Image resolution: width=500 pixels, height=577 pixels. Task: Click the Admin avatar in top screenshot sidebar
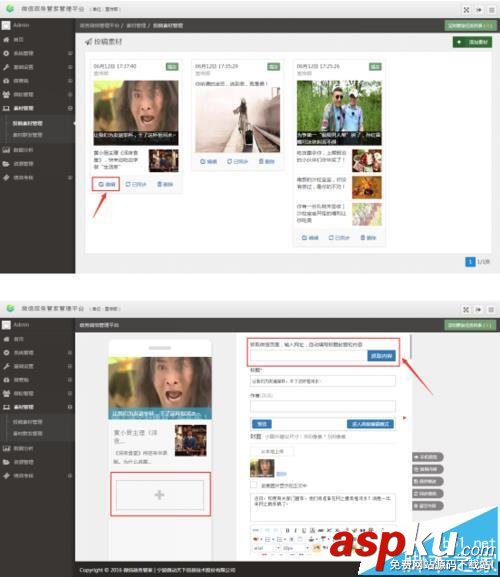coord(6,25)
